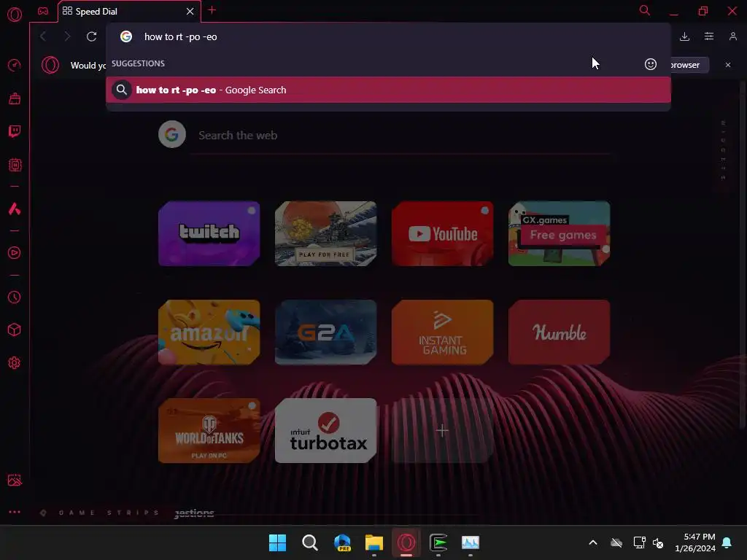Open the Windows Start menu

277,542
